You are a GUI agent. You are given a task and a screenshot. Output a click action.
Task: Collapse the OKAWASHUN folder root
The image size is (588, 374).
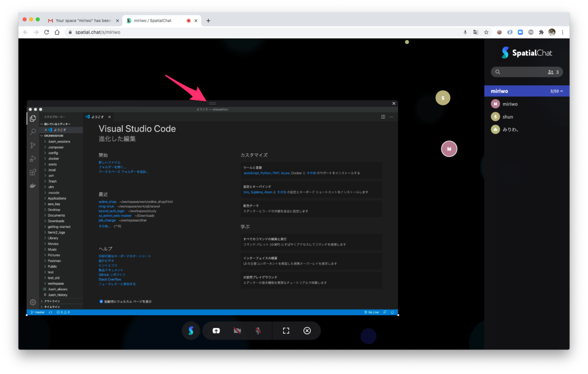61,136
